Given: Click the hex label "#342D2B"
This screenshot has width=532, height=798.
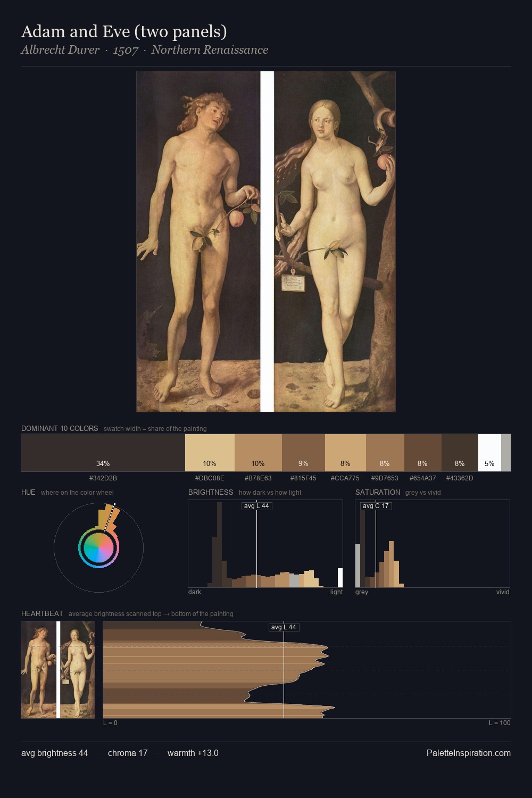Looking at the screenshot, I should (x=103, y=478).
